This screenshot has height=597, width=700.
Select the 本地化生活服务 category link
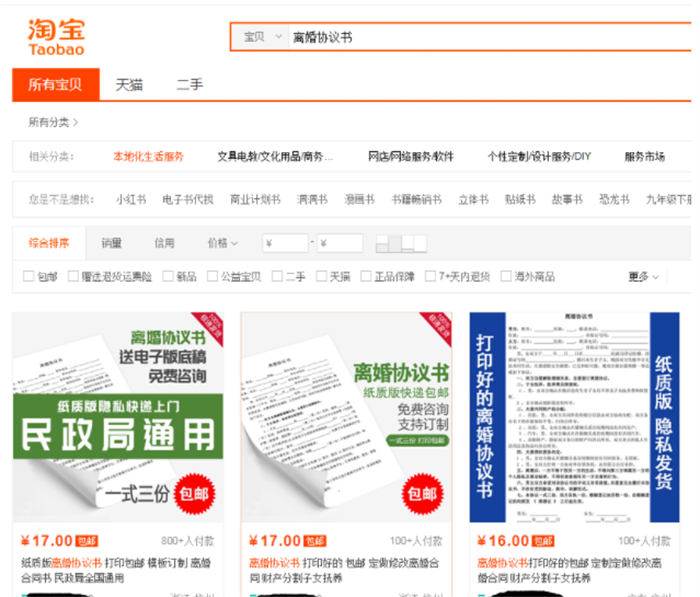click(148, 157)
